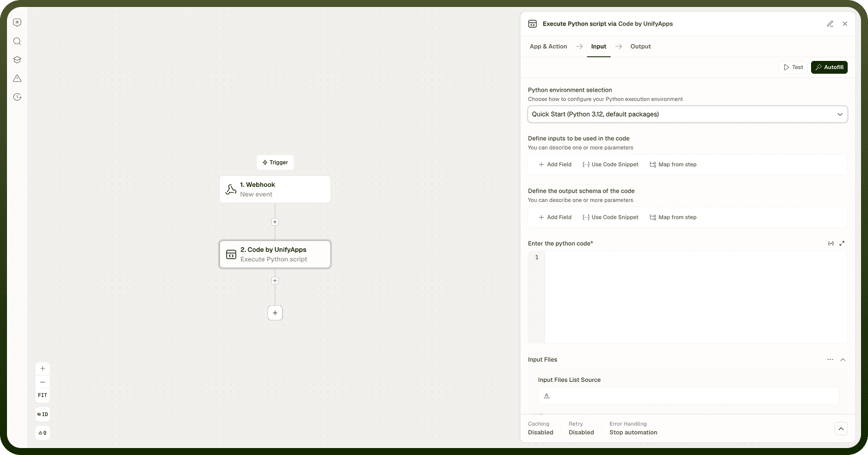Open the graduation cap learning icon
This screenshot has height=455, width=868.
tap(17, 60)
